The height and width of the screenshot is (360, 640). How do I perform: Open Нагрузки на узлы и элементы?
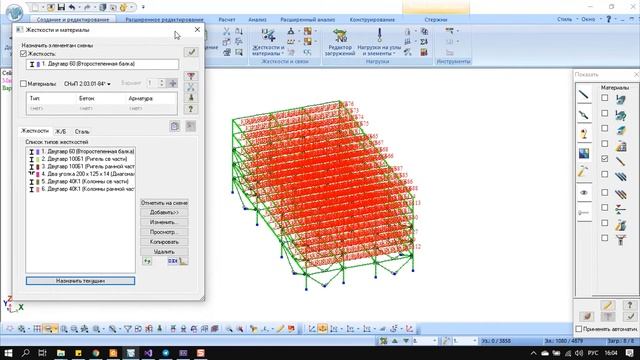[x=379, y=42]
